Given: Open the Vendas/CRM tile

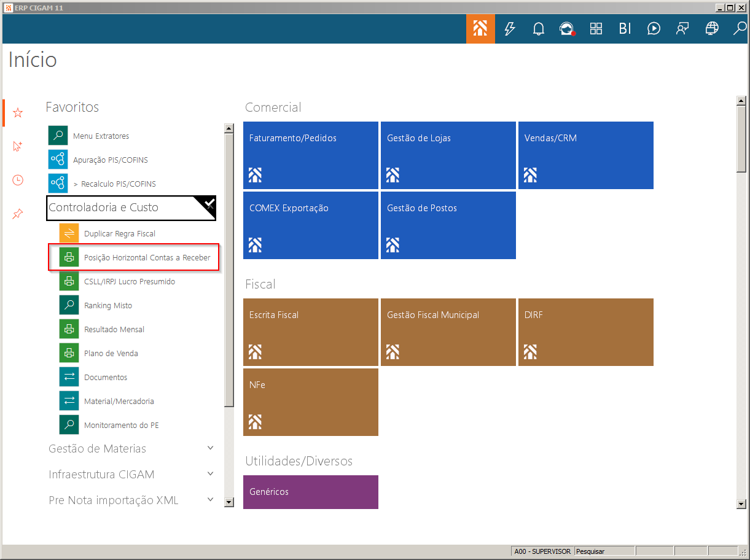Looking at the screenshot, I should click(x=586, y=155).
